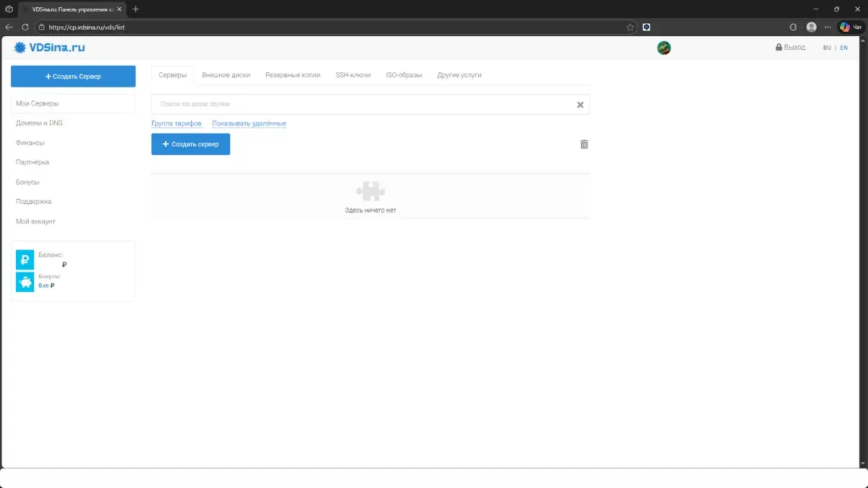Screen dimensions: 868x488
Task: Open the browser profile icon
Action: 811,27
